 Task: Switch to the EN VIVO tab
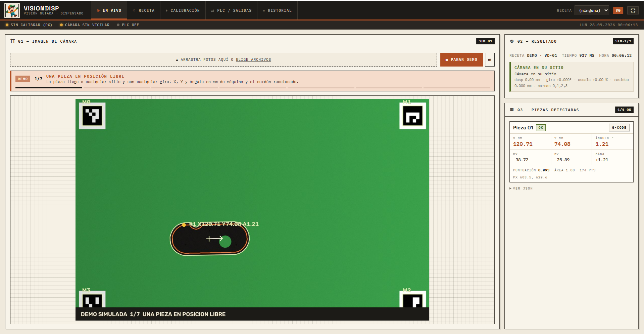[109, 10]
